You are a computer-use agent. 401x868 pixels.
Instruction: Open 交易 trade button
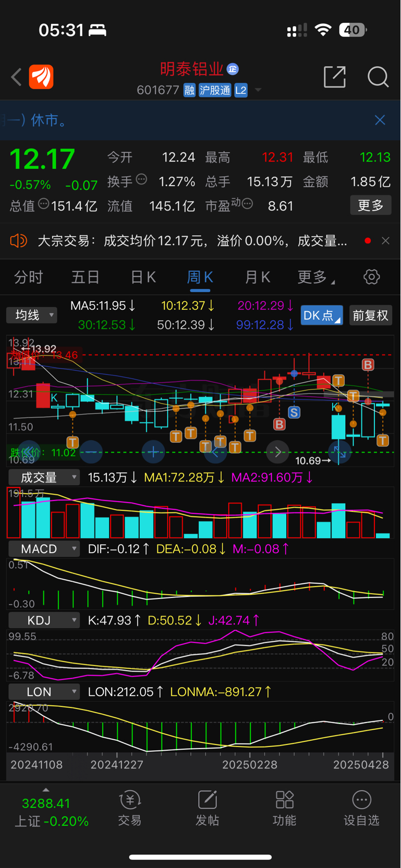(130, 809)
